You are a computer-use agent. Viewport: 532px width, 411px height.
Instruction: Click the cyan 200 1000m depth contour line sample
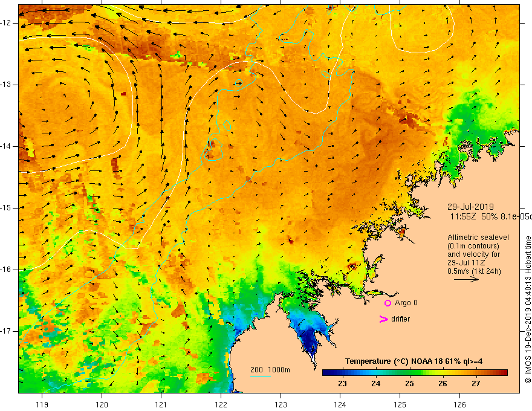(260, 376)
